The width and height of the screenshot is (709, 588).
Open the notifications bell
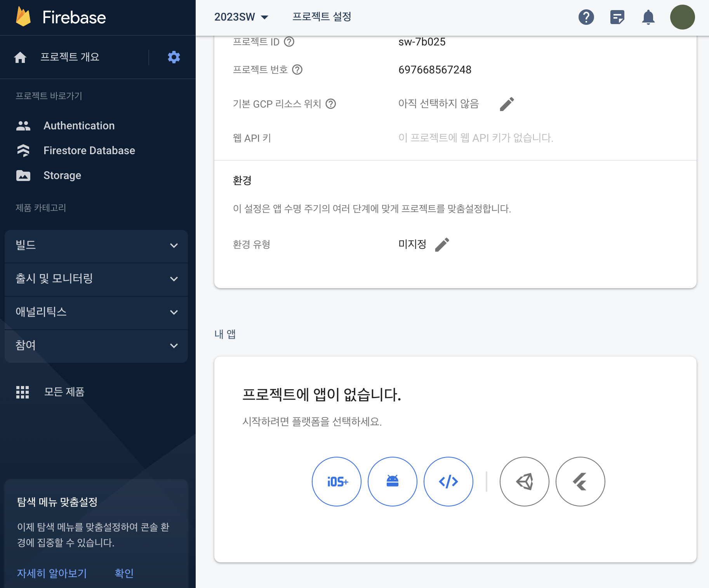point(648,17)
